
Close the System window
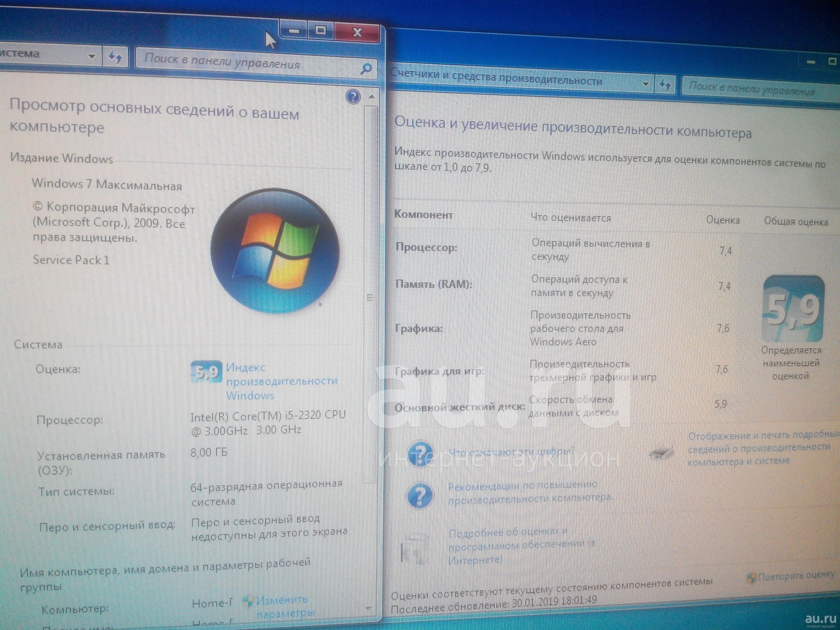pyautogui.click(x=357, y=33)
